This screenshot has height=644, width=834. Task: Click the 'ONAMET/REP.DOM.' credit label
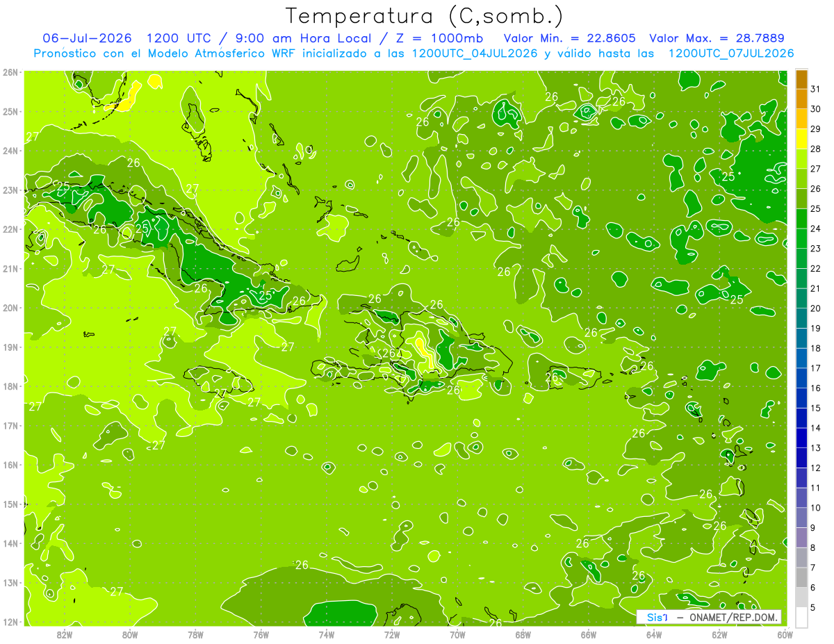(733, 617)
